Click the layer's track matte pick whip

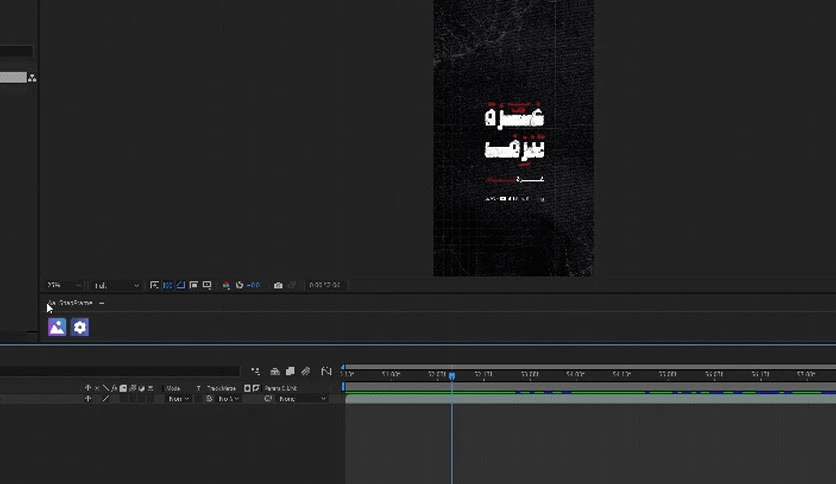(x=209, y=399)
